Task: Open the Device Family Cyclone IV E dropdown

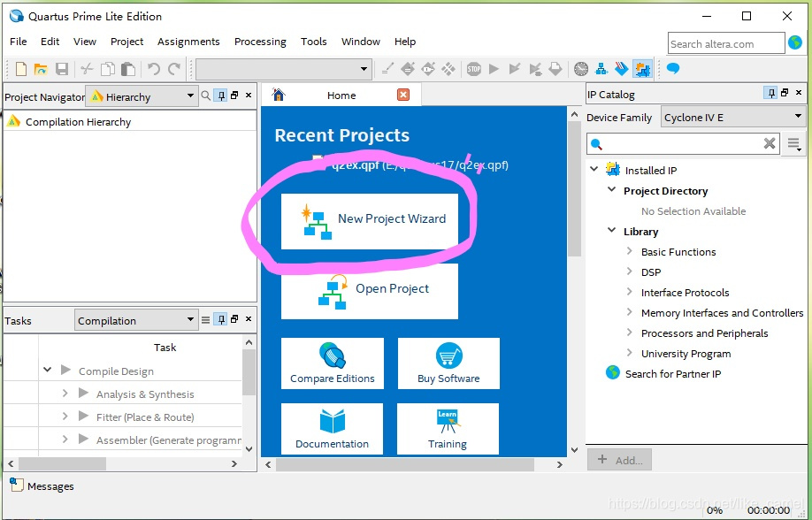Action: [x=733, y=117]
